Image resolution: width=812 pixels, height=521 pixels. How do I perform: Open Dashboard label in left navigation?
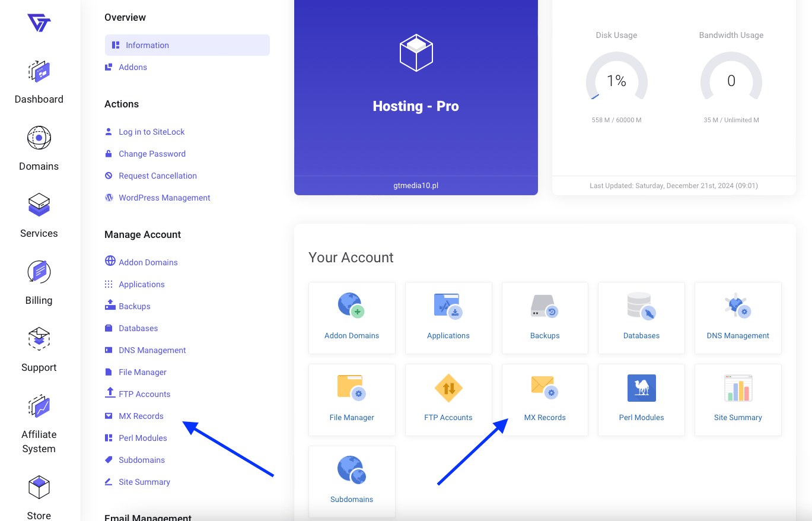click(39, 99)
